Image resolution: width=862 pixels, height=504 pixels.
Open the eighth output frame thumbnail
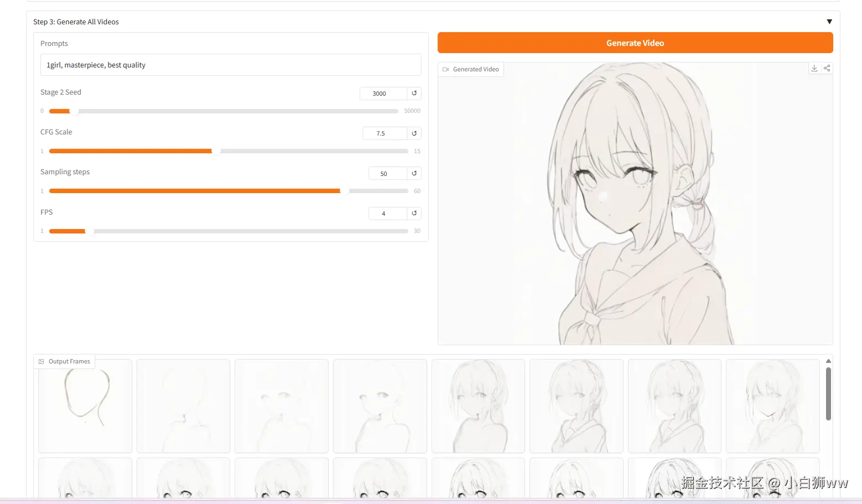773,406
